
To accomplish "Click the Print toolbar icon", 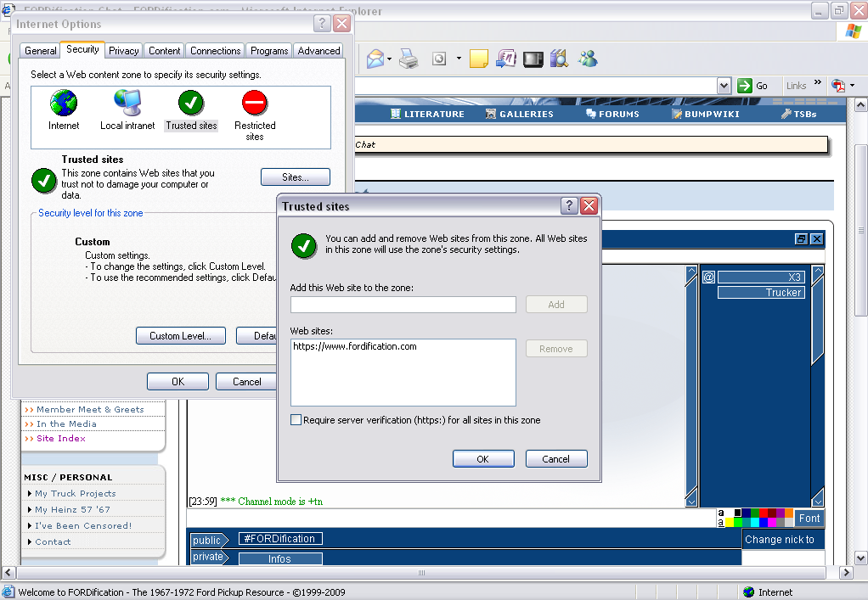I will (409, 59).
